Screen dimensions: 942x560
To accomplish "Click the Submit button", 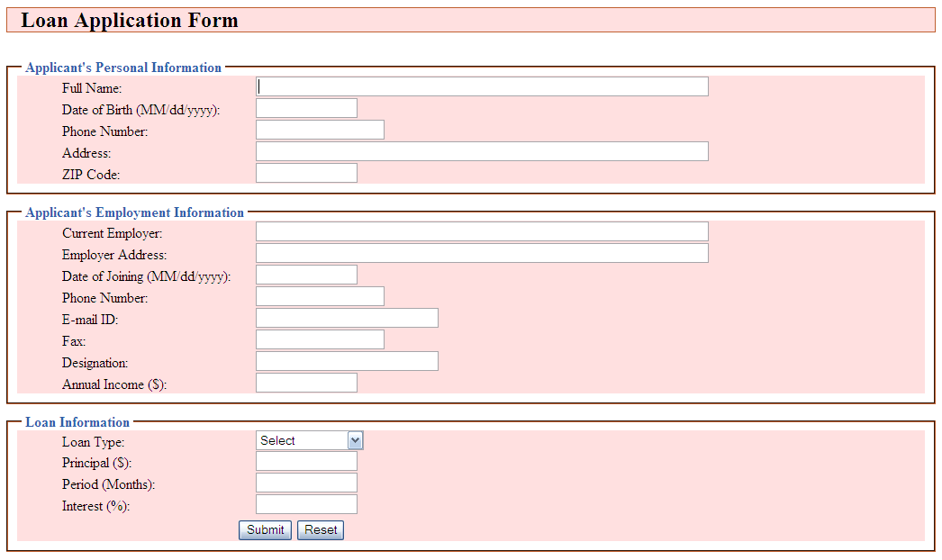I will click(265, 530).
